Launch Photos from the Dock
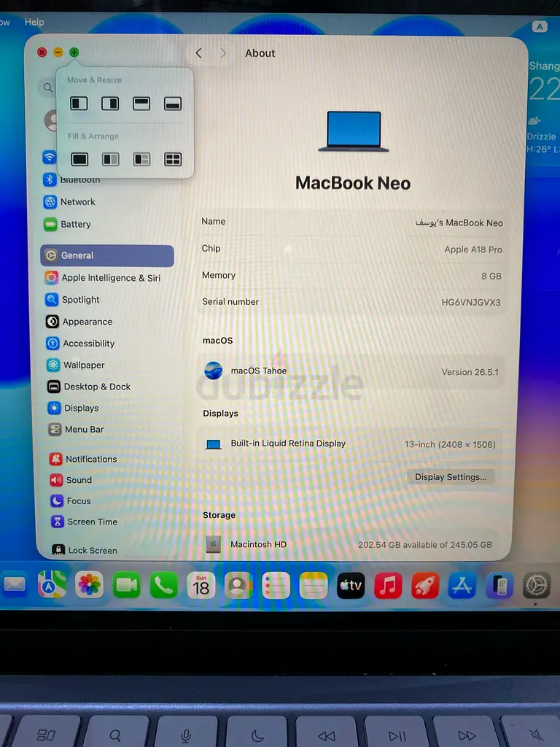The height and width of the screenshot is (747, 560). (x=89, y=584)
